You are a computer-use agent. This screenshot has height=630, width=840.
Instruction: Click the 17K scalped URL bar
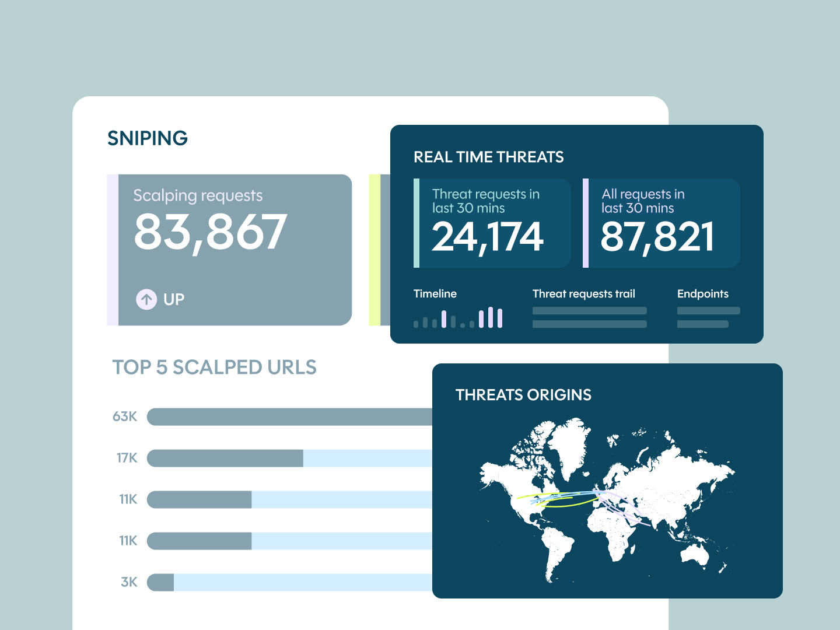coord(290,458)
